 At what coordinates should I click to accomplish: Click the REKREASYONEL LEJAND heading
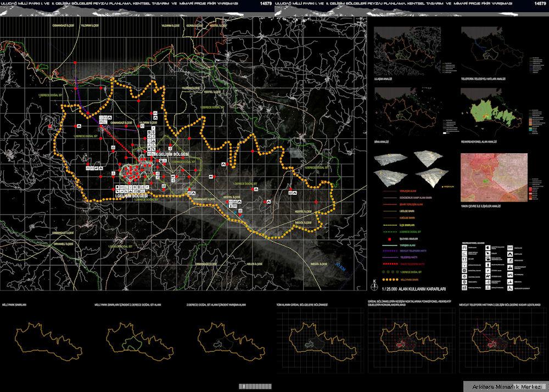point(473,243)
